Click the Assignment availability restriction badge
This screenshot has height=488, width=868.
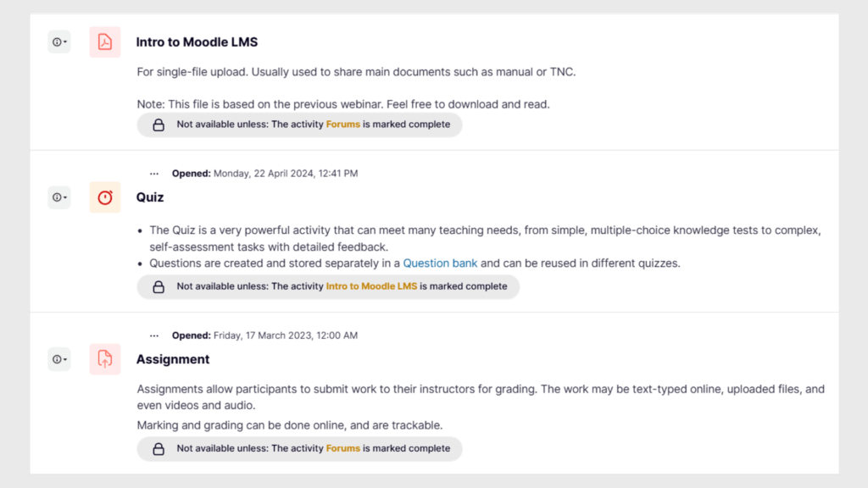pyautogui.click(x=299, y=449)
